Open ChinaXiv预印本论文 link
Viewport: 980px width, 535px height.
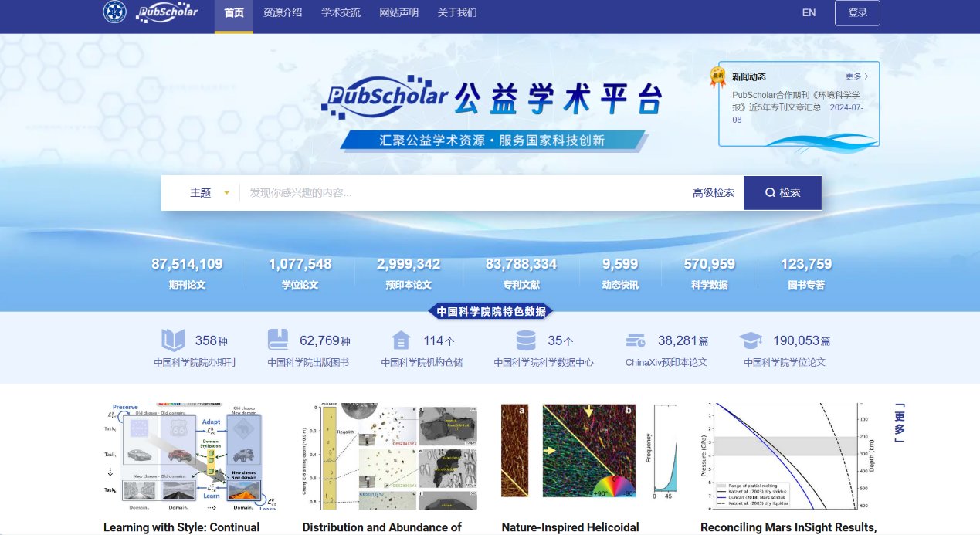(666, 362)
